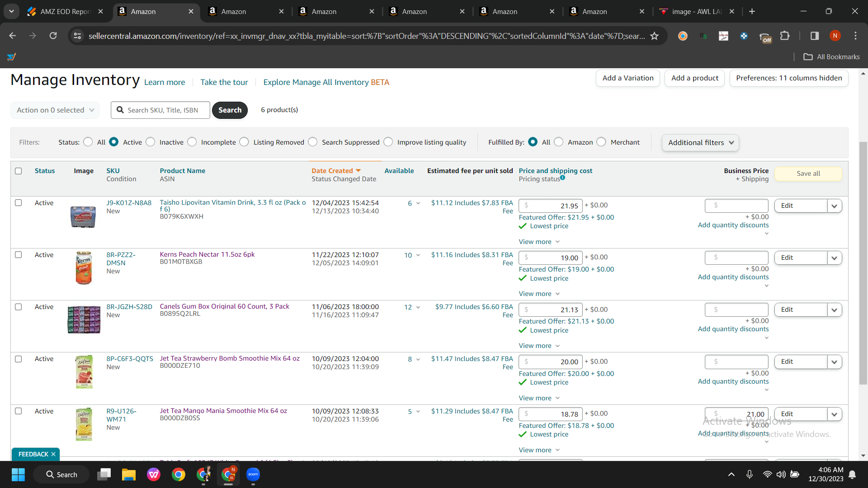Click the Pricing status info icon
Screen dimensions: 868x488
pyautogui.click(x=563, y=178)
